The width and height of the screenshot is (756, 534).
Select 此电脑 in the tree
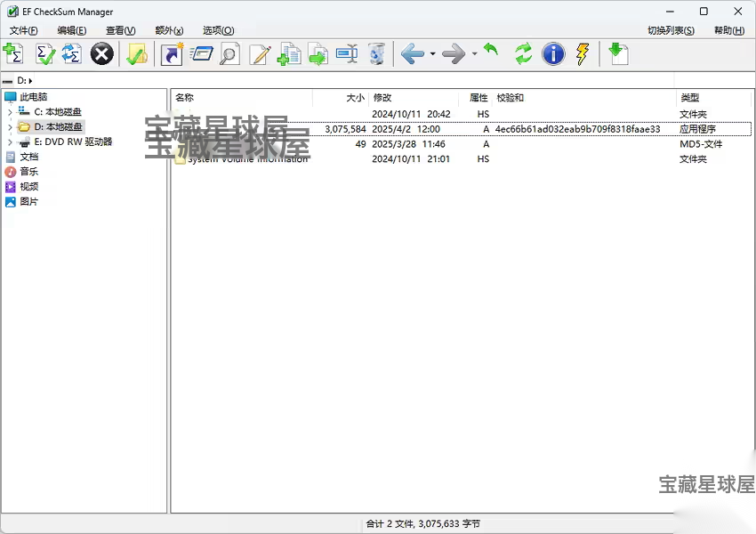pyautogui.click(x=33, y=97)
